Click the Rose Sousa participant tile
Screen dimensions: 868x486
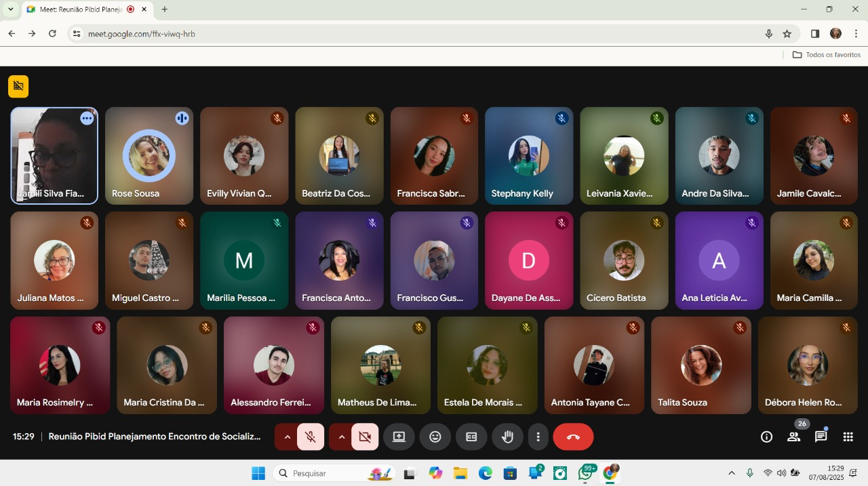[x=149, y=156]
